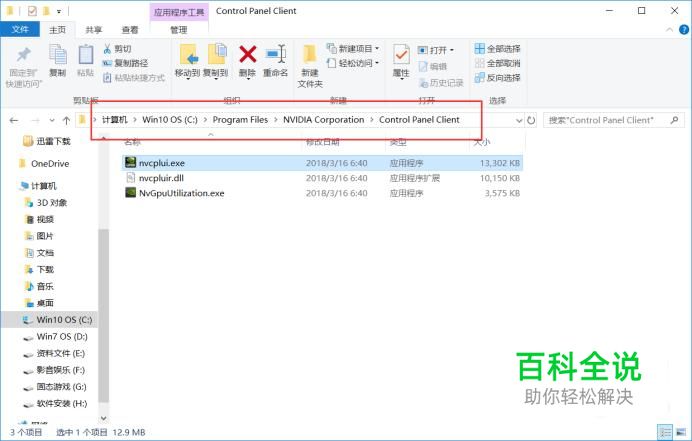Open the address bar history dropdown
Image resolution: width=692 pixels, height=441 pixels.
(519, 120)
